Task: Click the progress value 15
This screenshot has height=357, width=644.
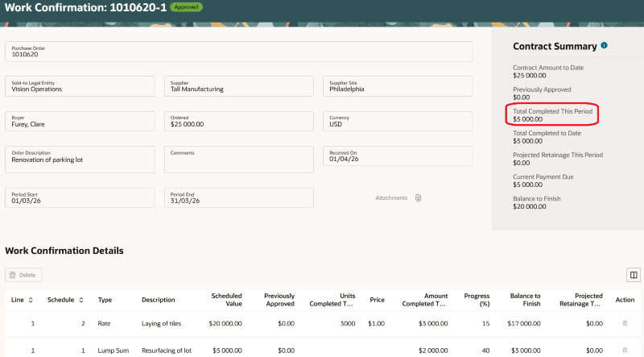Action: (486, 324)
